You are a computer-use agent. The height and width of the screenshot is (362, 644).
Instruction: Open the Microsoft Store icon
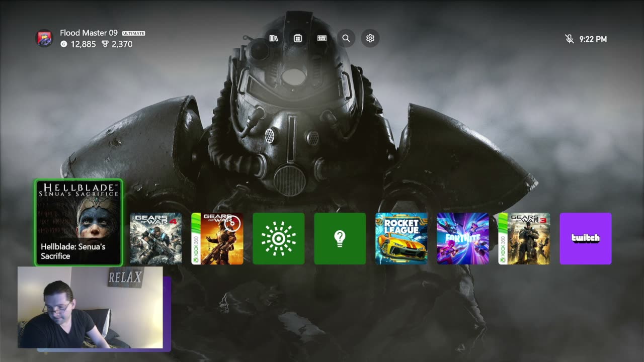[298, 38]
